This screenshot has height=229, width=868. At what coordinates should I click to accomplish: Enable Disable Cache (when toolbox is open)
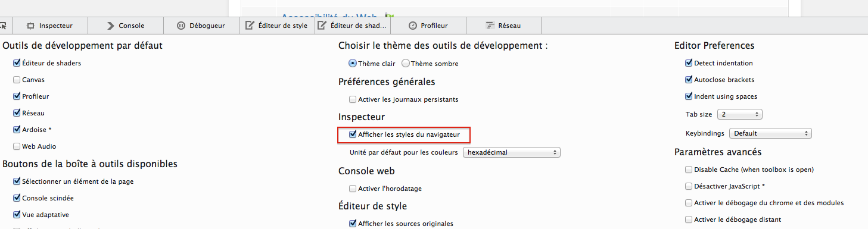click(x=689, y=170)
